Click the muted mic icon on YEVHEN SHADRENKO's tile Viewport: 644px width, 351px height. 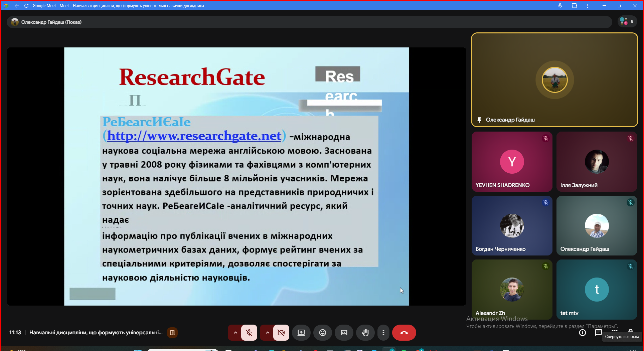pos(546,138)
